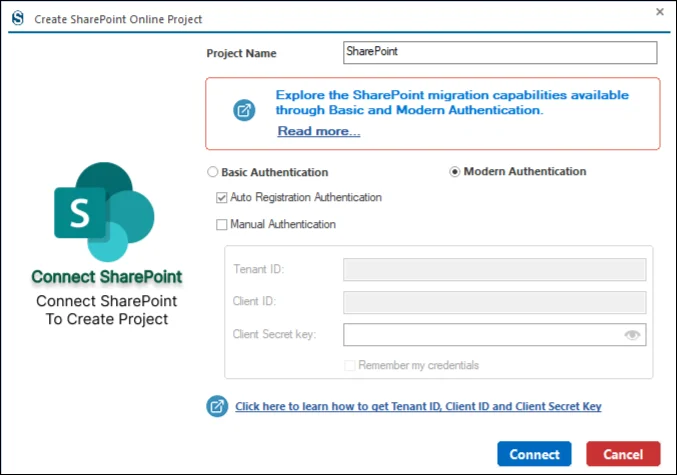Select Modern Authentication radio button
This screenshot has height=475, width=677.
coord(454,171)
